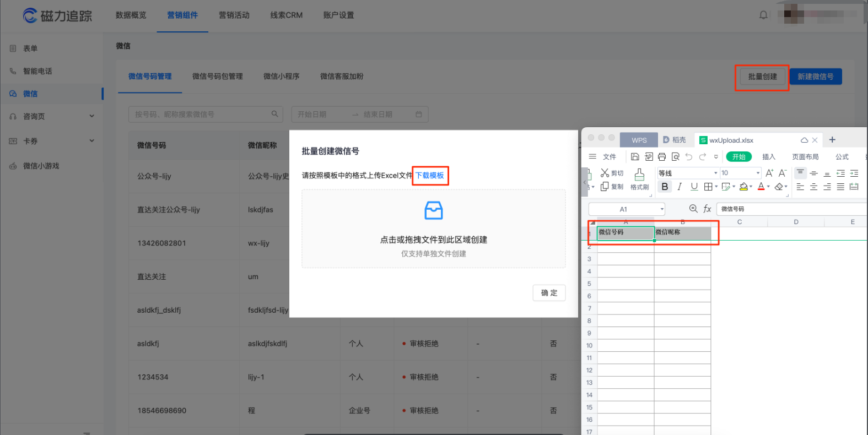Click the Copy (复制) icon in WPS
Viewport: 868px width, 435px height.
click(x=605, y=187)
